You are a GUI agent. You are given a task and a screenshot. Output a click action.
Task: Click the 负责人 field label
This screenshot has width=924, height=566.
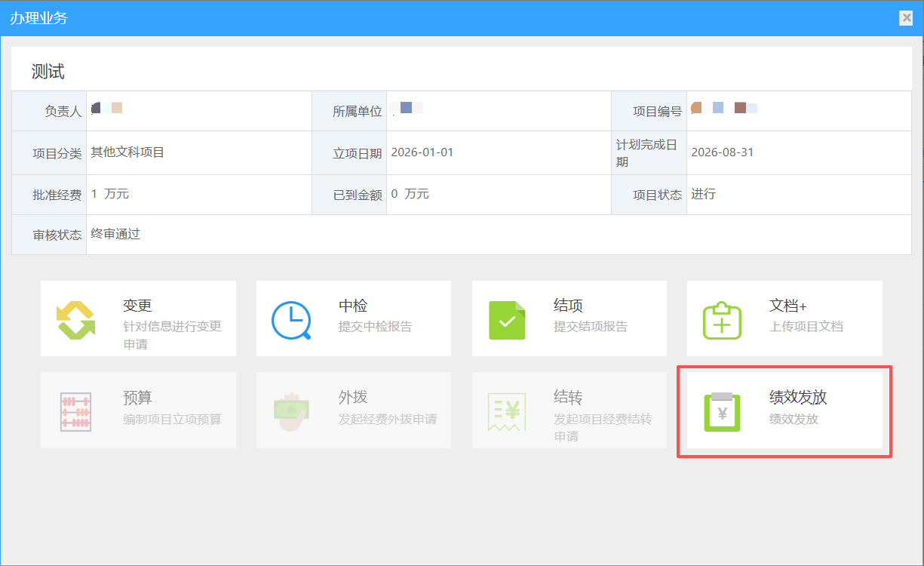(63, 112)
